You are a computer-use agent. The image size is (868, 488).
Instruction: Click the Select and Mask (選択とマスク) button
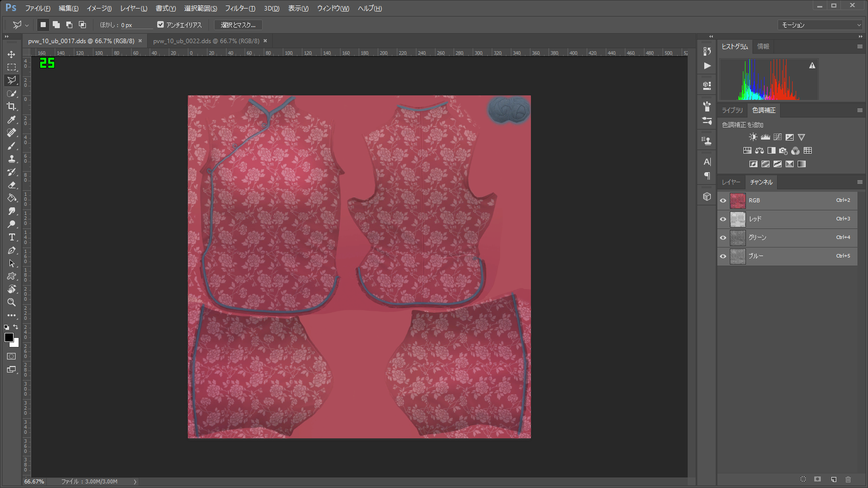click(x=238, y=25)
